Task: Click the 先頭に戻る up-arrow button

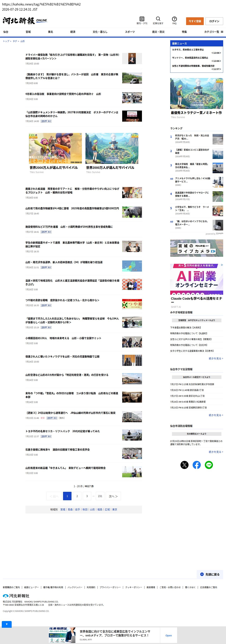Action: [210, 574]
